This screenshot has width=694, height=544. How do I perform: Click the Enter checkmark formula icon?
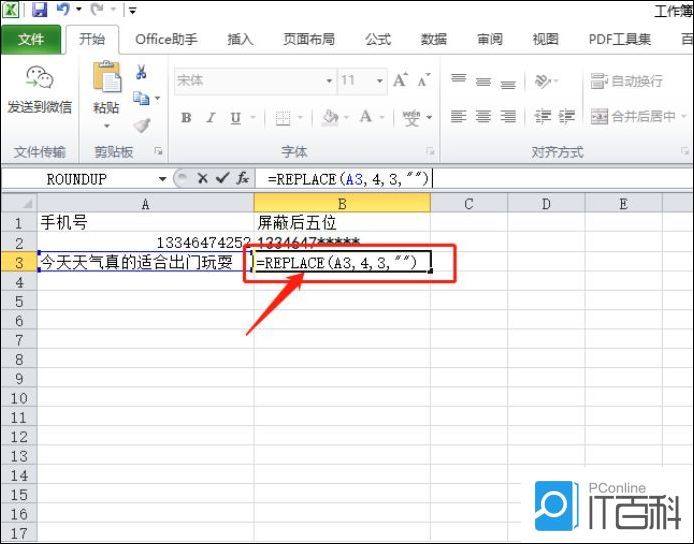coord(222,178)
